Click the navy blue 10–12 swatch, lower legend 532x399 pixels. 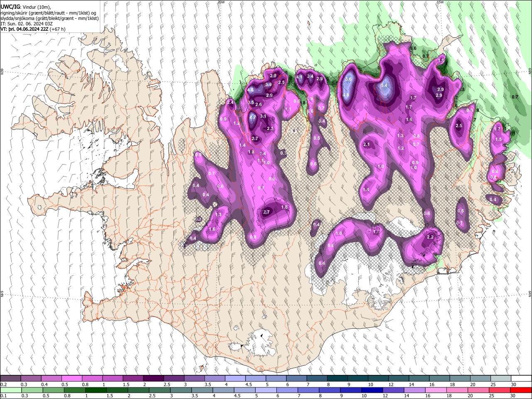(372, 390)
